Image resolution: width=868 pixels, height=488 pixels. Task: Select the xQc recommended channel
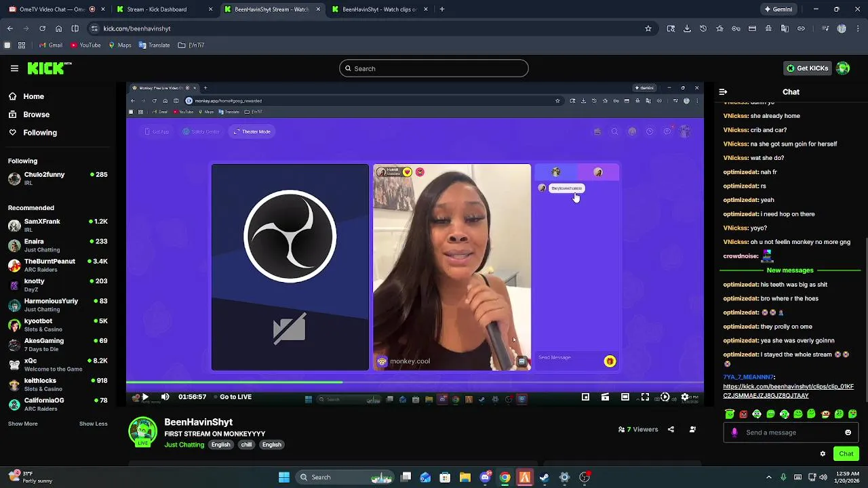point(58,365)
